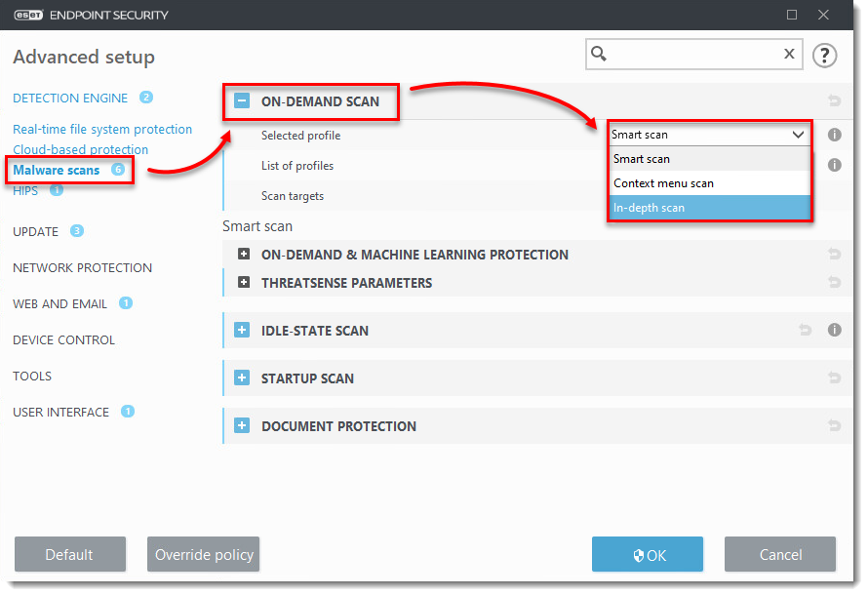Choose Context menu scan profile
Viewport: 868px width, 596px height.
[709, 183]
